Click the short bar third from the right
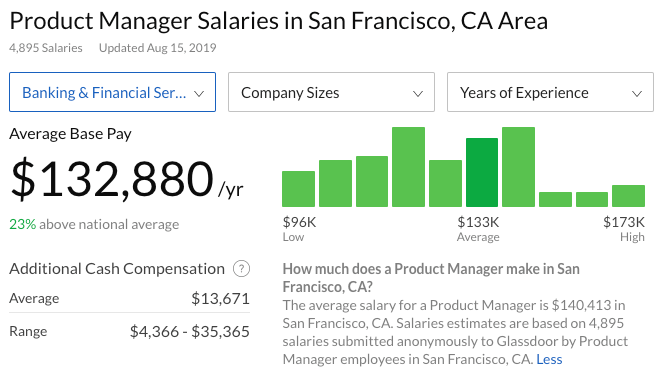The image size is (660, 377). 556,199
